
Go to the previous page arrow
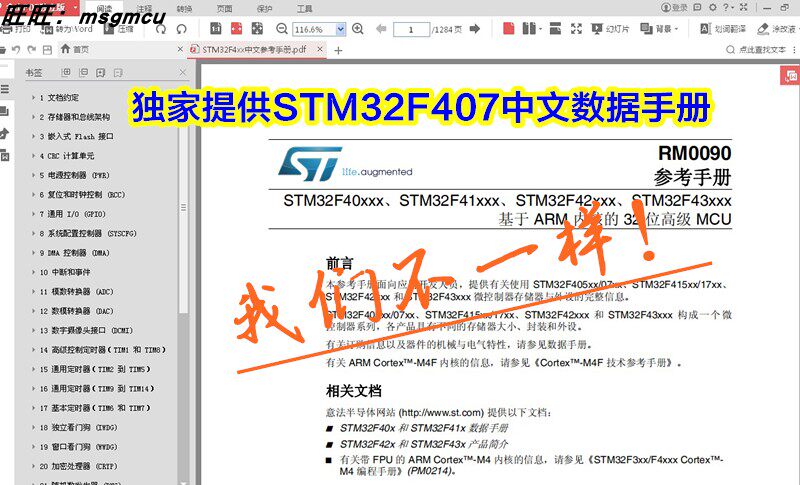(x=381, y=29)
